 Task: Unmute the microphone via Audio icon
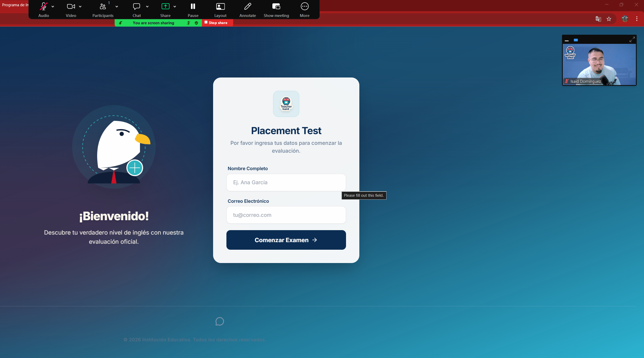[44, 7]
